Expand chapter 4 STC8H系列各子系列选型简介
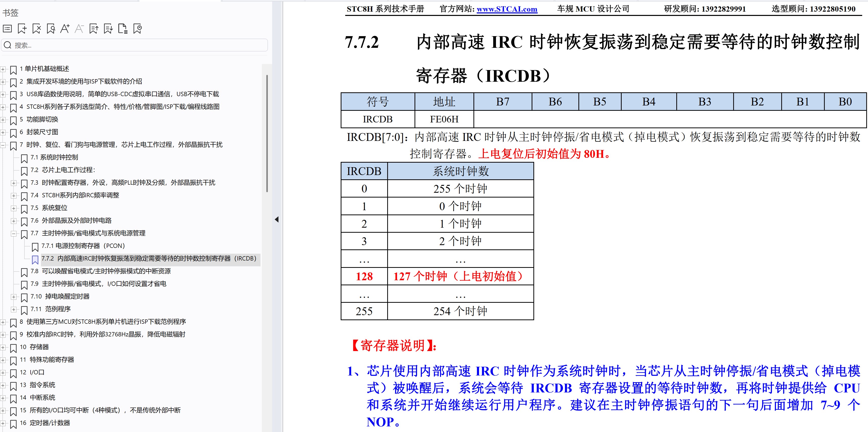The image size is (868, 432). [3, 107]
